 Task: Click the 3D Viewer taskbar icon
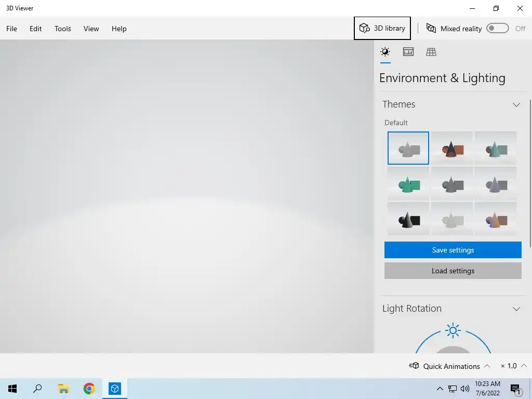click(x=115, y=389)
